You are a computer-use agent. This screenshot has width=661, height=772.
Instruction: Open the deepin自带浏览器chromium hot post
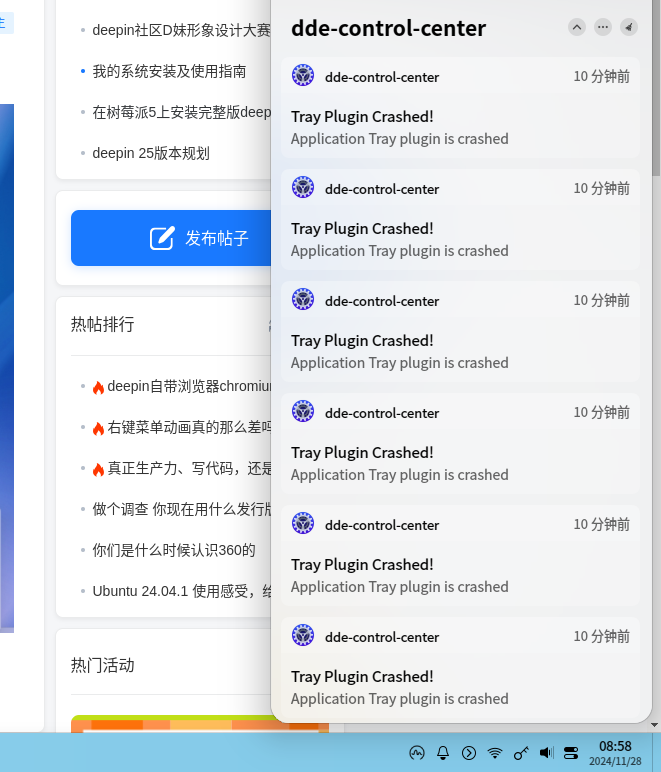pyautogui.click(x=189, y=386)
